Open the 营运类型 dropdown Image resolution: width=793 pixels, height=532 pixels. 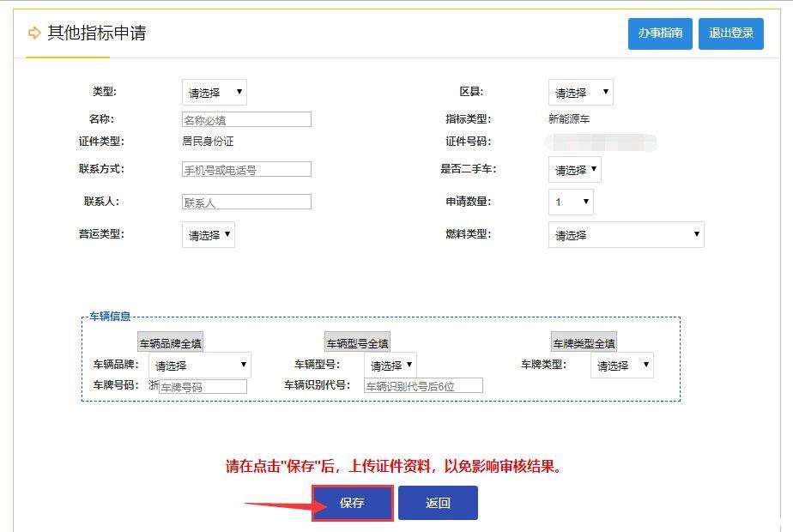pyautogui.click(x=209, y=234)
